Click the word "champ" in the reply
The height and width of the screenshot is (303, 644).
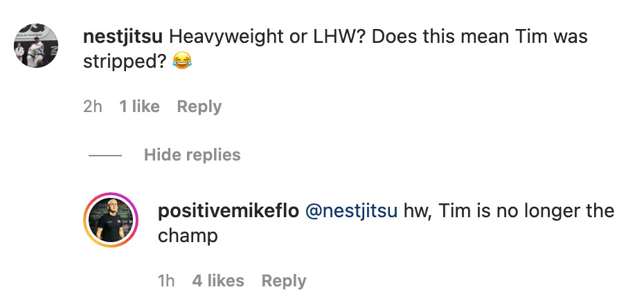[188, 236]
